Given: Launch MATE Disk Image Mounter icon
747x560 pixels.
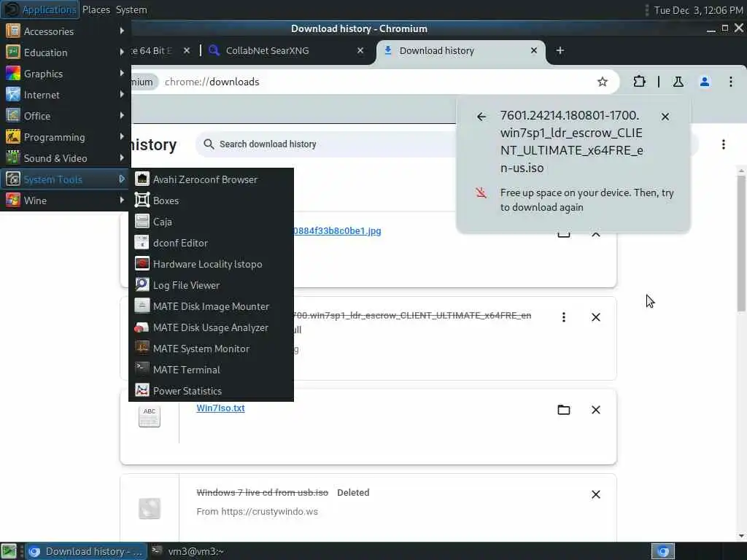Looking at the screenshot, I should click(x=142, y=306).
